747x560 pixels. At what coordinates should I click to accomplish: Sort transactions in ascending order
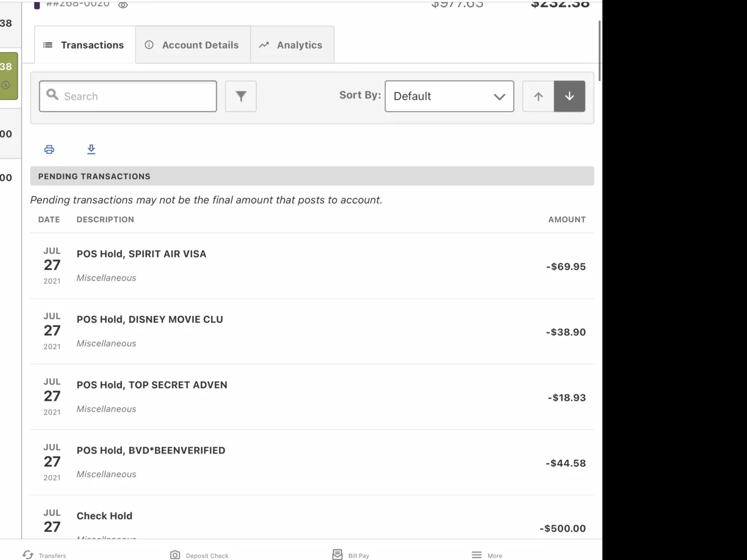[x=538, y=96]
